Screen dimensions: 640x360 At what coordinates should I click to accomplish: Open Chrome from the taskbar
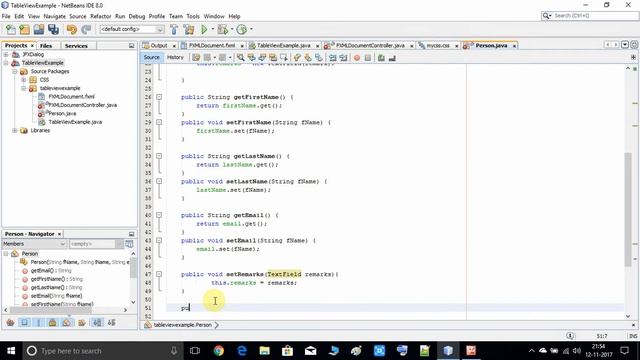click(x=218, y=351)
